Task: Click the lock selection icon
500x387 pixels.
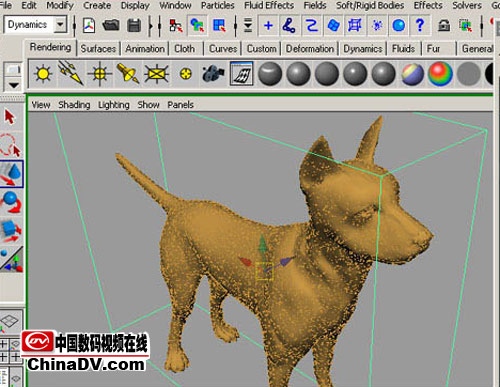Action: (x=444, y=25)
